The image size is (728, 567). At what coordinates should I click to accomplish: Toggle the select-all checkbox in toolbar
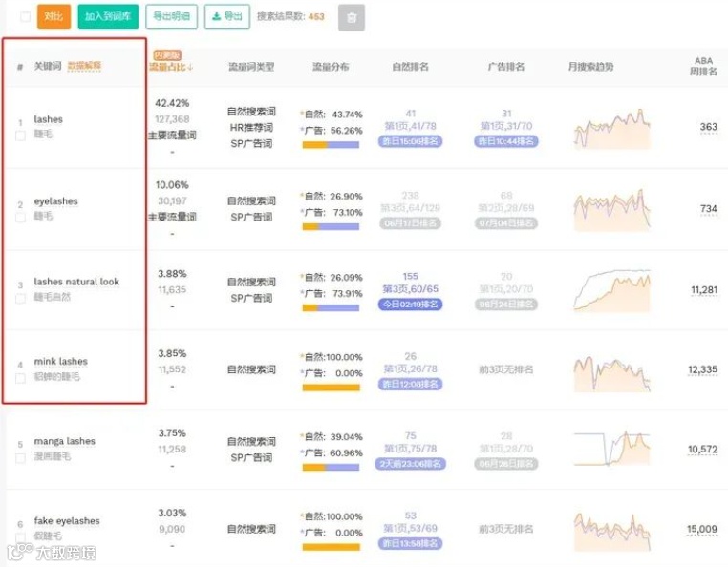point(26,16)
